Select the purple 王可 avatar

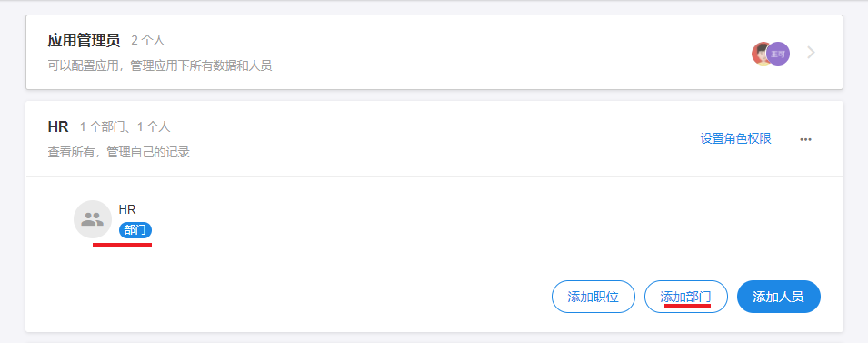pyautogui.click(x=779, y=54)
